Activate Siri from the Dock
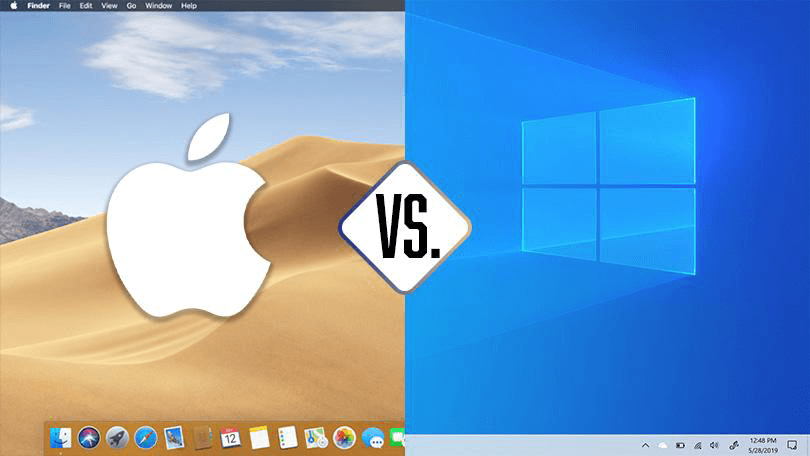This screenshot has width=810, height=456. 89,438
